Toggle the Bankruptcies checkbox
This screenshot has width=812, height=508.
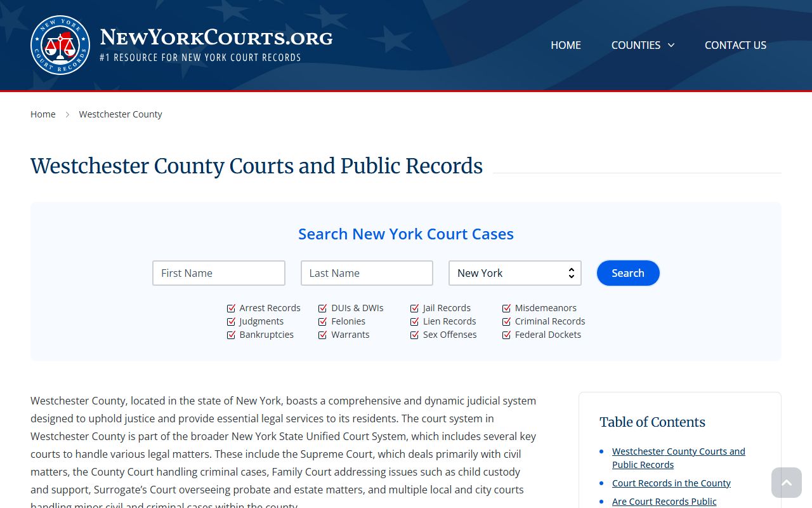tap(231, 335)
